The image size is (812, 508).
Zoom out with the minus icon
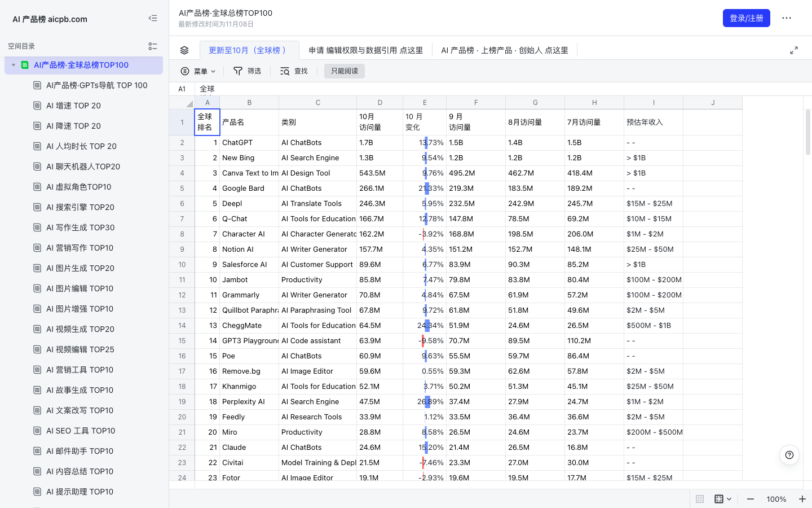(751, 499)
